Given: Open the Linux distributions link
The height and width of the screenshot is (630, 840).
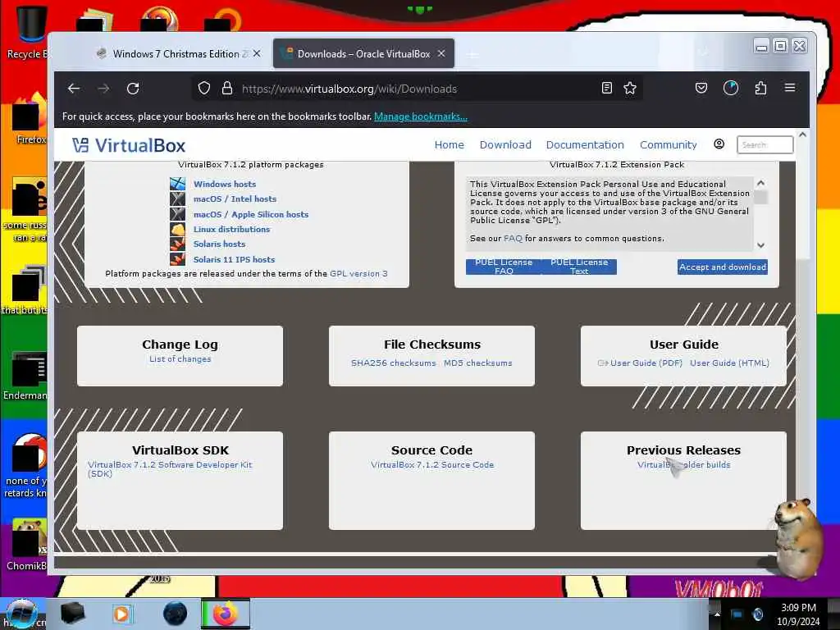Looking at the screenshot, I should pyautogui.click(x=231, y=230).
